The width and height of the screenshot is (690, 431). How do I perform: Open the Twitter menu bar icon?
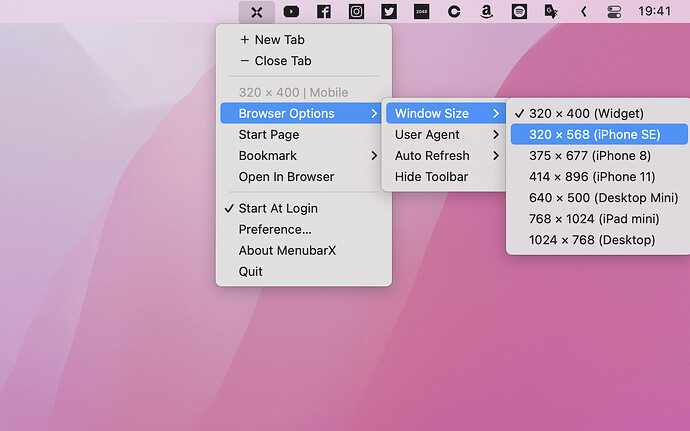389,12
